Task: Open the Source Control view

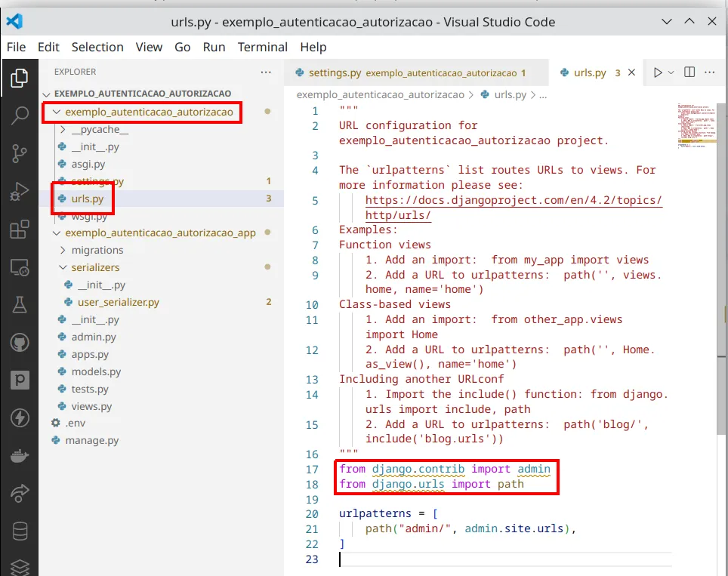Action: coord(19,153)
